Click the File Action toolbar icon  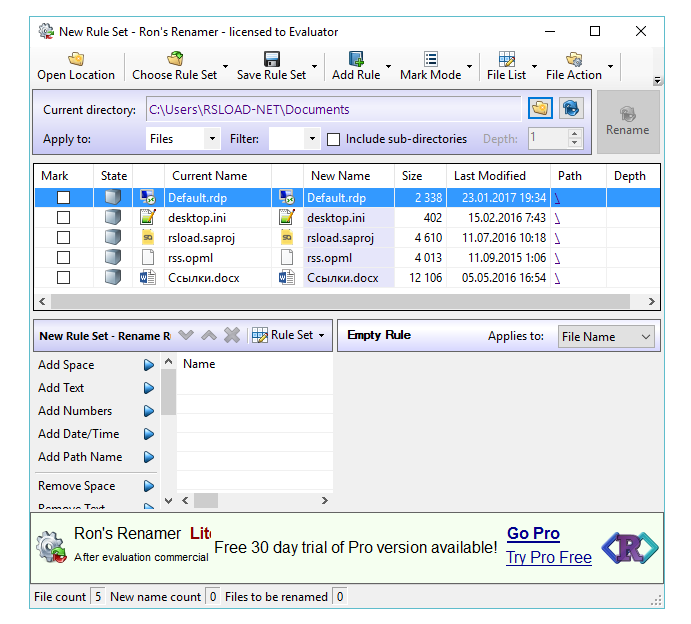pos(574,59)
